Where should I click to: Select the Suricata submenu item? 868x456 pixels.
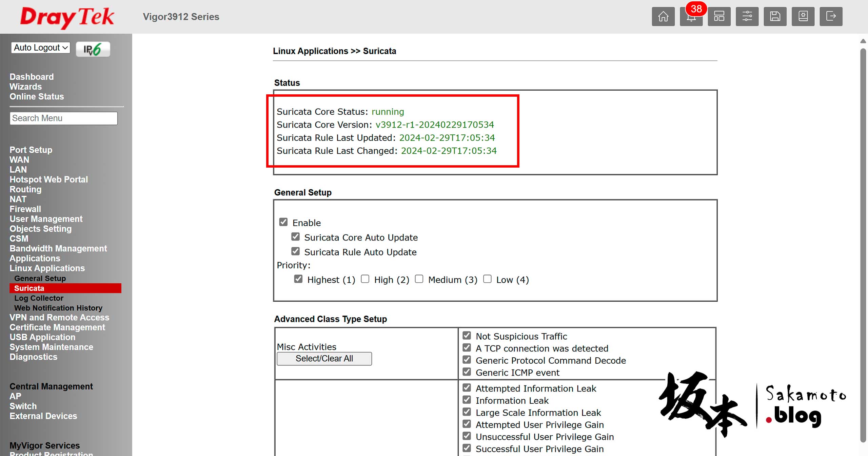tap(65, 288)
